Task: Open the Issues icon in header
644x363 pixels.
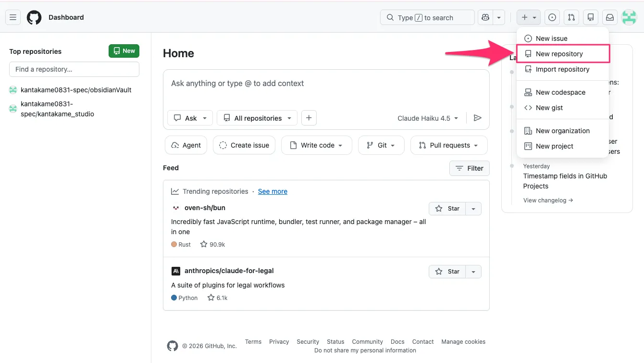Action: [x=552, y=18]
